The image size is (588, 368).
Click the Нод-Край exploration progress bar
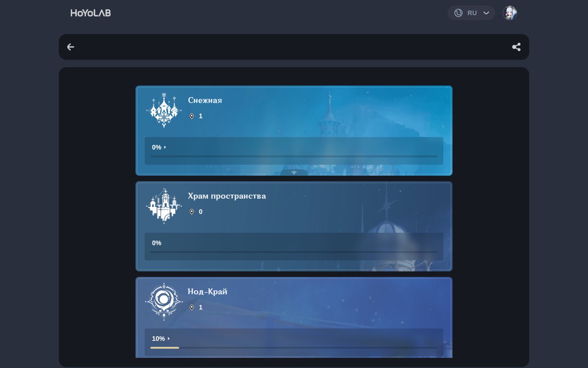(294, 348)
